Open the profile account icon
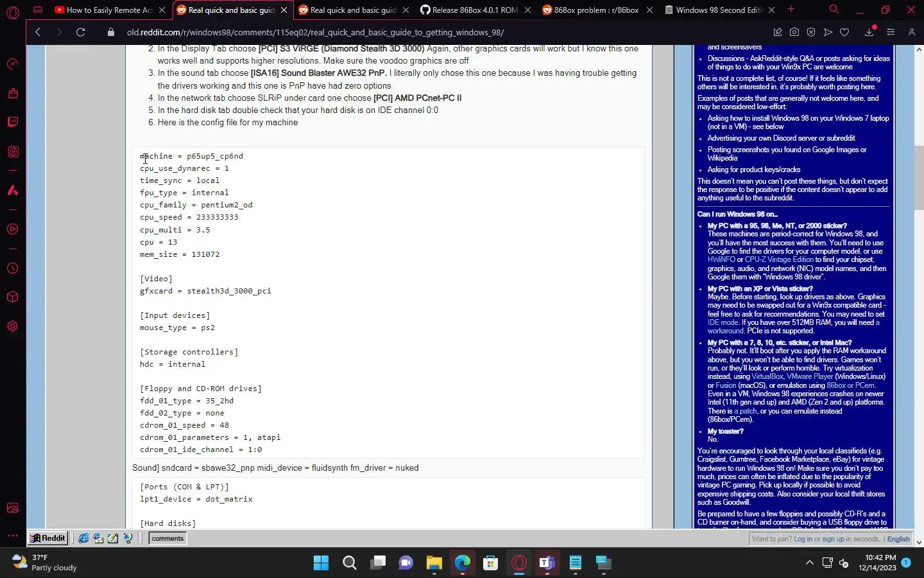The height and width of the screenshot is (578, 924). pyautogui.click(x=911, y=32)
